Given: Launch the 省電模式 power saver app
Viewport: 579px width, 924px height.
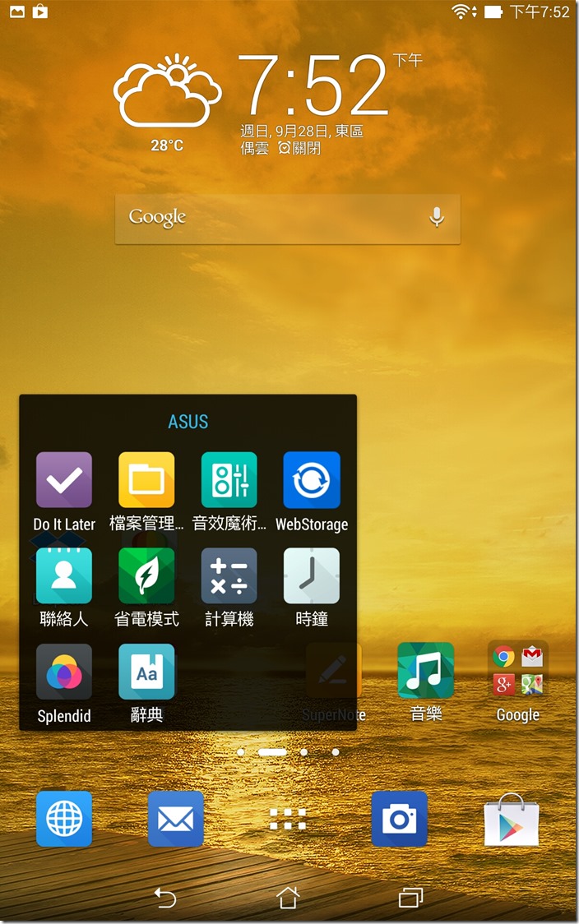Looking at the screenshot, I should point(146,575).
